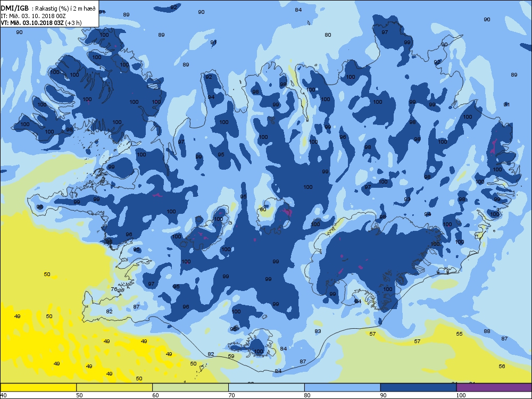Image resolution: width=532 pixels, height=399 pixels.
Task: Click the humidity value 56 over the sea
Action: [502, 366]
